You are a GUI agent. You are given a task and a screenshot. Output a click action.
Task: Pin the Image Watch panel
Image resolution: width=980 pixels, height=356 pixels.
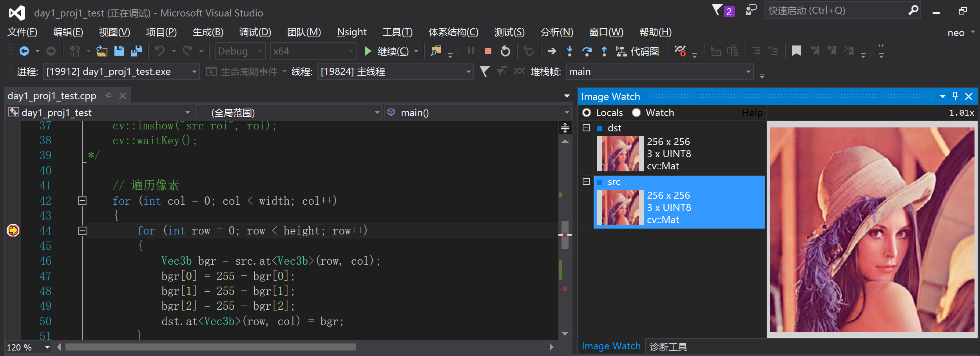pos(955,96)
